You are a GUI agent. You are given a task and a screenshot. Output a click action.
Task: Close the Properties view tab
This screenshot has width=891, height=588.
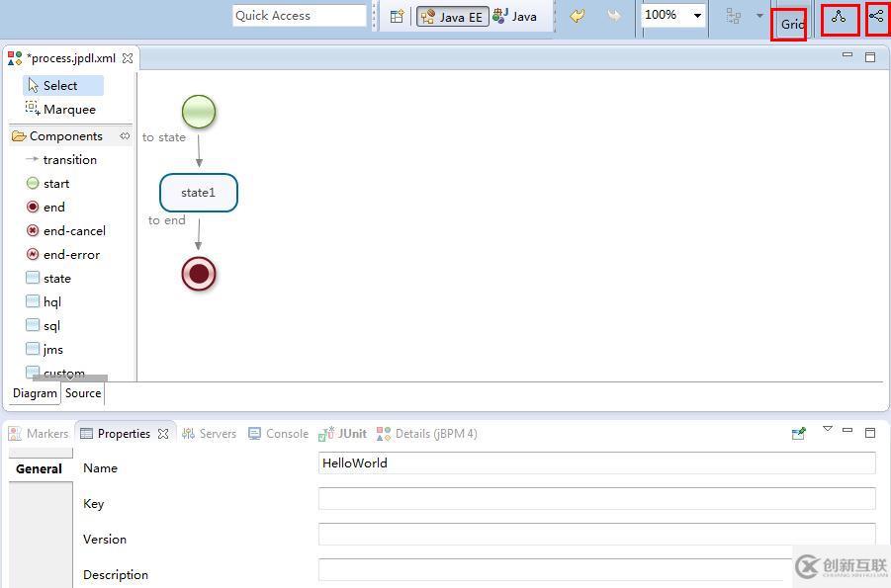tap(163, 434)
